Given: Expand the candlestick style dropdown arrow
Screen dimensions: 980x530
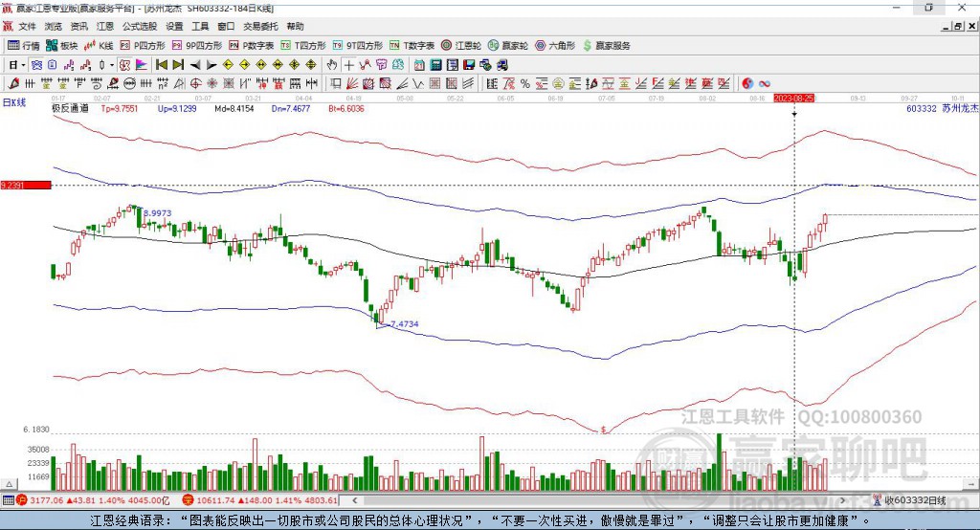Looking at the screenshot, I should 112,65.
